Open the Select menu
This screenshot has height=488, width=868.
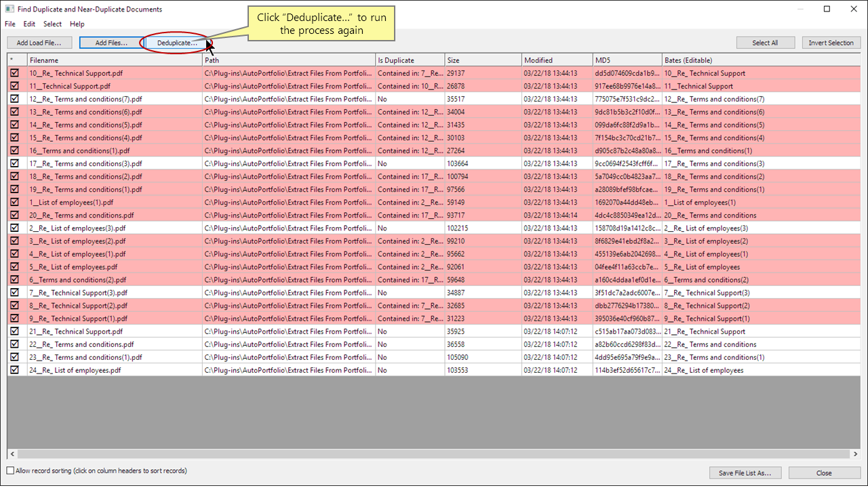tap(52, 24)
